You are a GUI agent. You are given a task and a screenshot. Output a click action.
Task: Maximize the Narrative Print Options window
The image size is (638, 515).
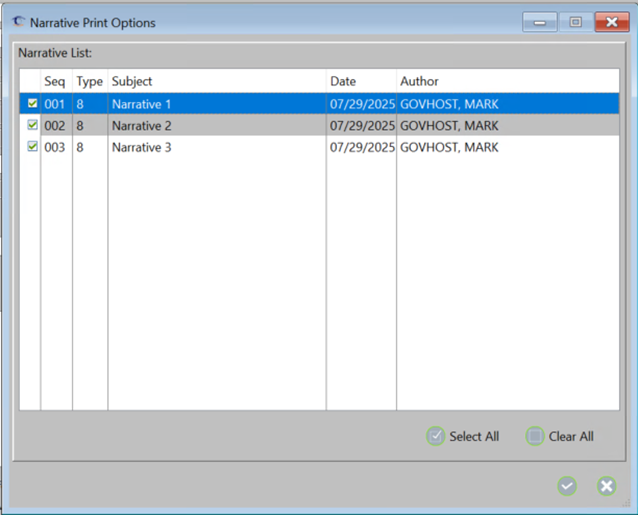[575, 22]
